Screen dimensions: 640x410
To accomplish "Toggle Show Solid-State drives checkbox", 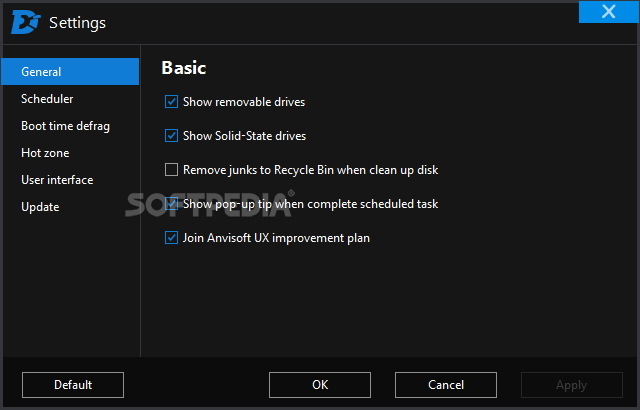I will (x=171, y=135).
